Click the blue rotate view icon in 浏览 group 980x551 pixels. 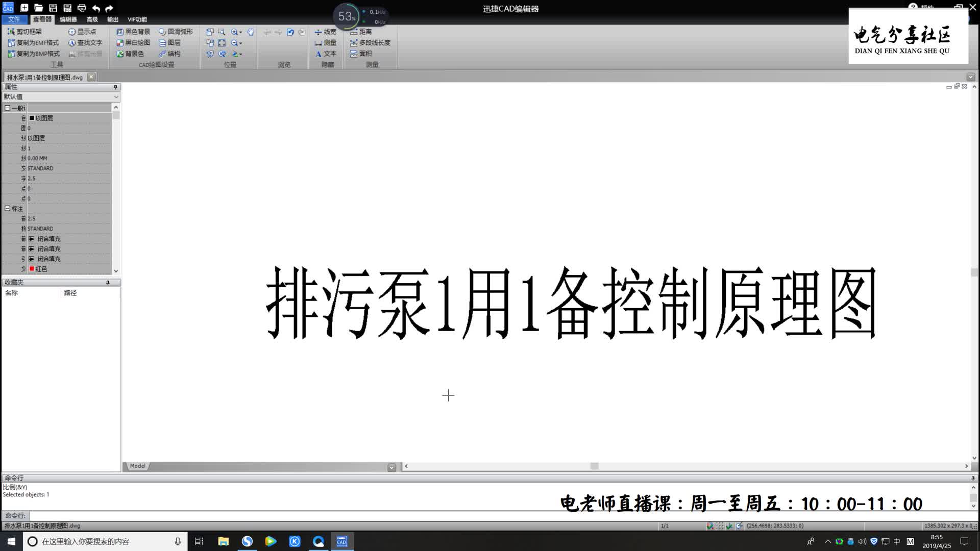[x=290, y=32]
